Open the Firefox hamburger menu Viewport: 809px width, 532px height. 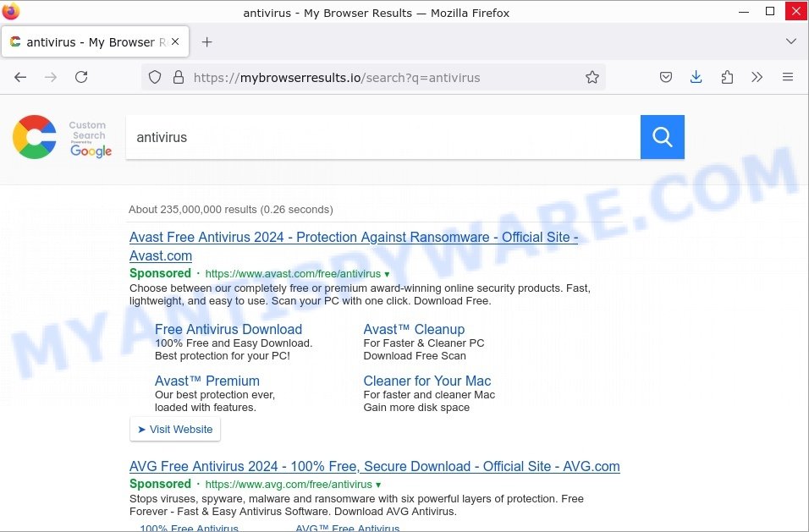pos(788,77)
